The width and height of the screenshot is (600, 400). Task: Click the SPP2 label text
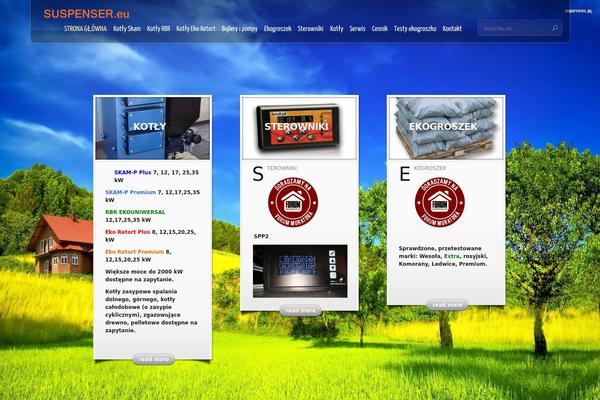click(x=261, y=236)
